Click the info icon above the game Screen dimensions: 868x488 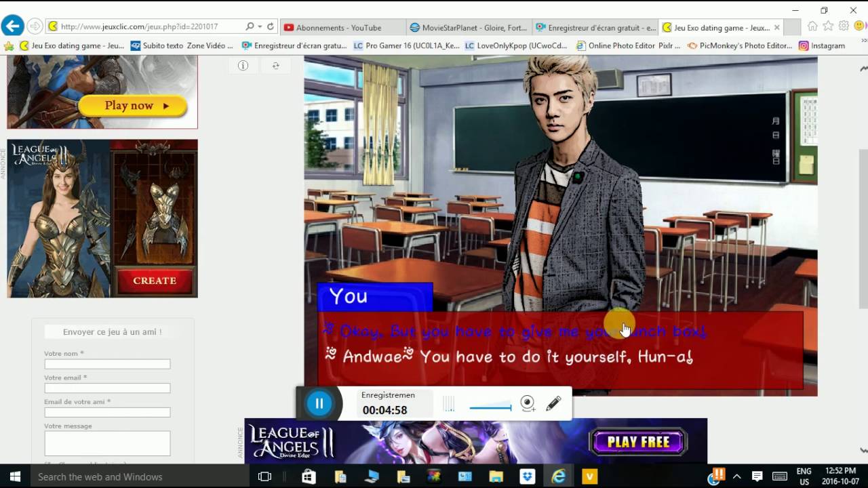(x=243, y=66)
